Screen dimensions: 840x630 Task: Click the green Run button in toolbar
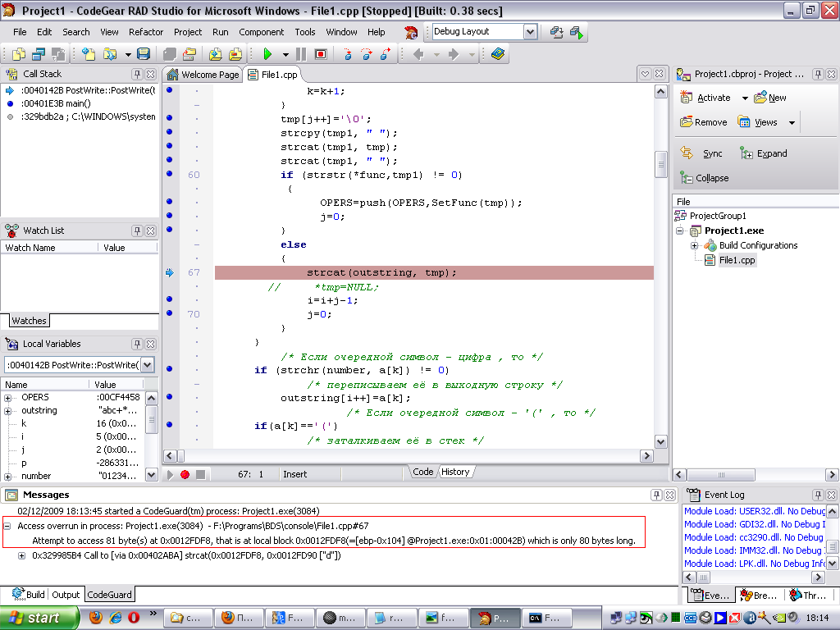[267, 54]
